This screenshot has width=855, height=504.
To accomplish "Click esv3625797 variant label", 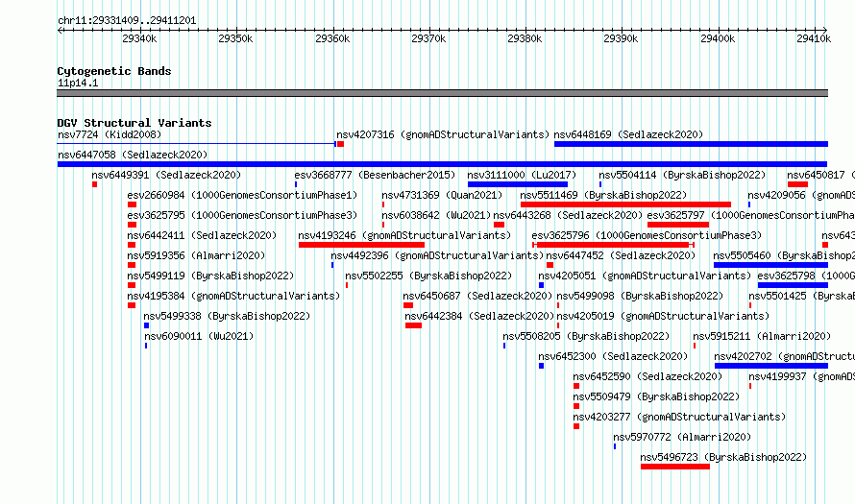I will (x=751, y=215).
